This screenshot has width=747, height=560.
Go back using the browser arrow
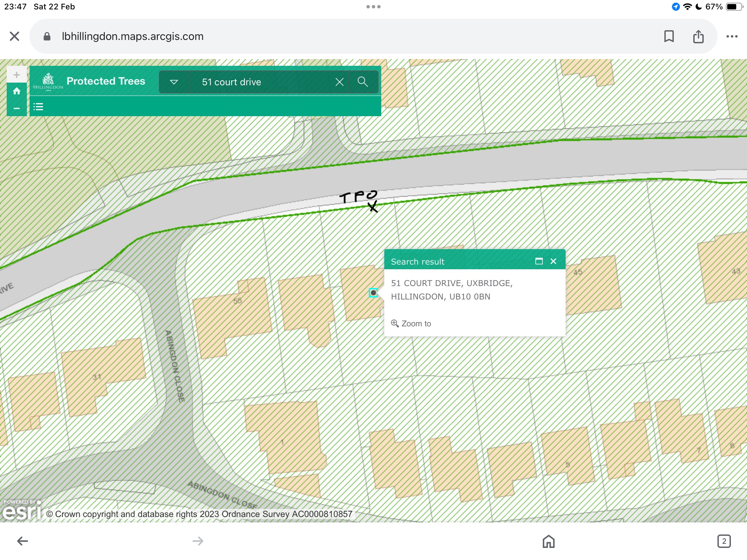pos(23,541)
